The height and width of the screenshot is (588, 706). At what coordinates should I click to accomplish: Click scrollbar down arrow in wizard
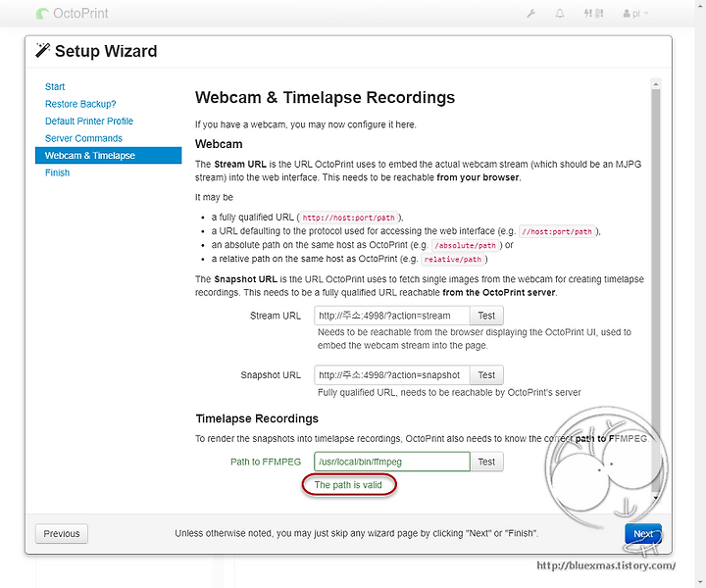click(656, 497)
